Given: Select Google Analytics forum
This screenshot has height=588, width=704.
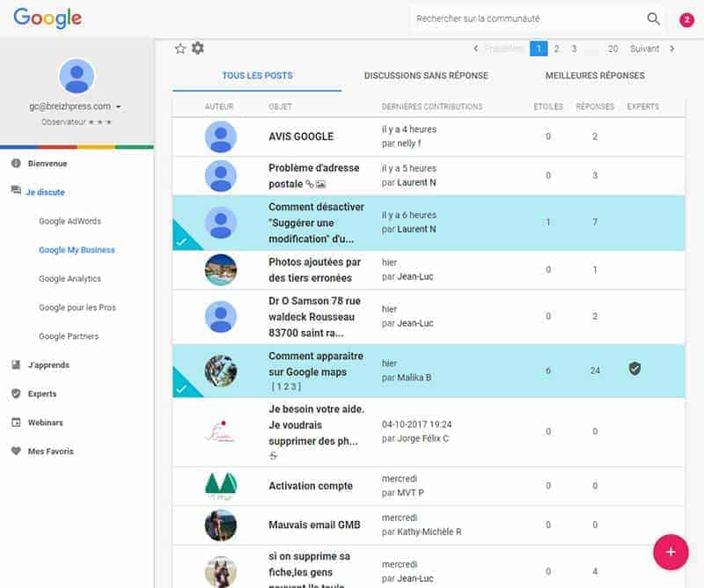Looking at the screenshot, I should (70, 278).
